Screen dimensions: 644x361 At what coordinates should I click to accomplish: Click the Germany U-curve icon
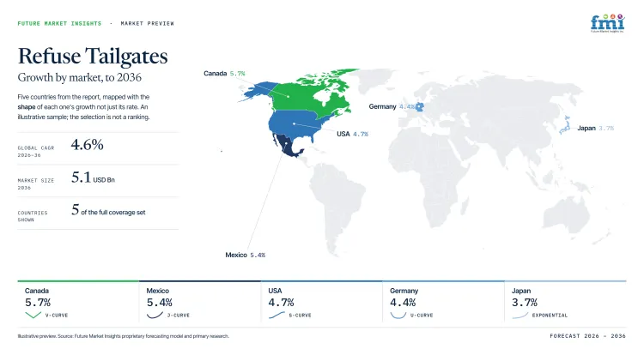398,315
